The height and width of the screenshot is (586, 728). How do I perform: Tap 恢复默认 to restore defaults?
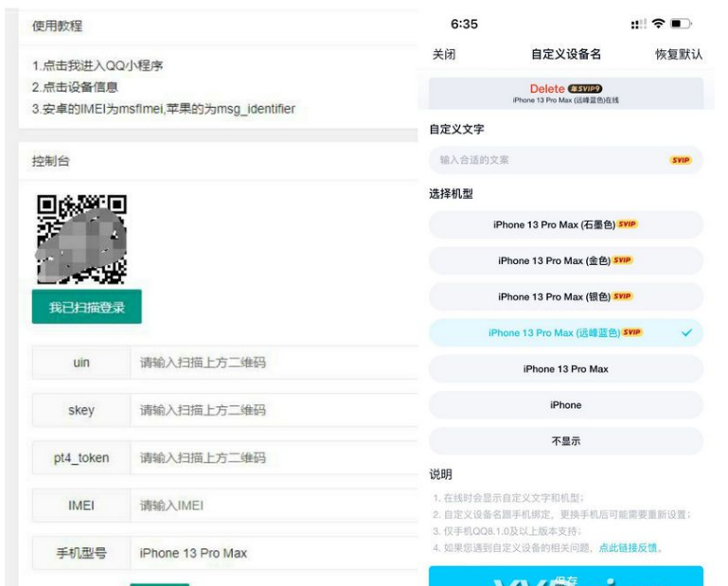pos(679,55)
